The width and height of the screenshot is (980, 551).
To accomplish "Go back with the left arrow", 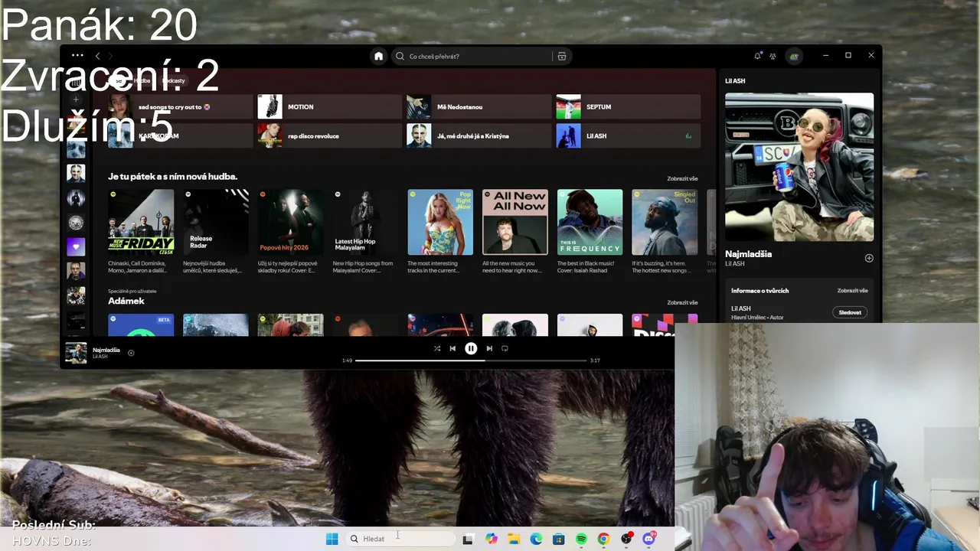I will click(97, 56).
